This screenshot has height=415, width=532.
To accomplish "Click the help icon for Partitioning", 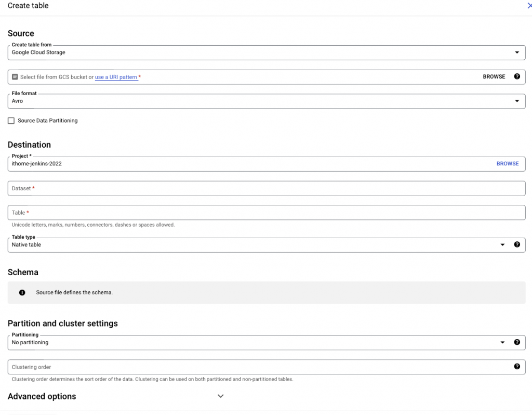I will [517, 342].
